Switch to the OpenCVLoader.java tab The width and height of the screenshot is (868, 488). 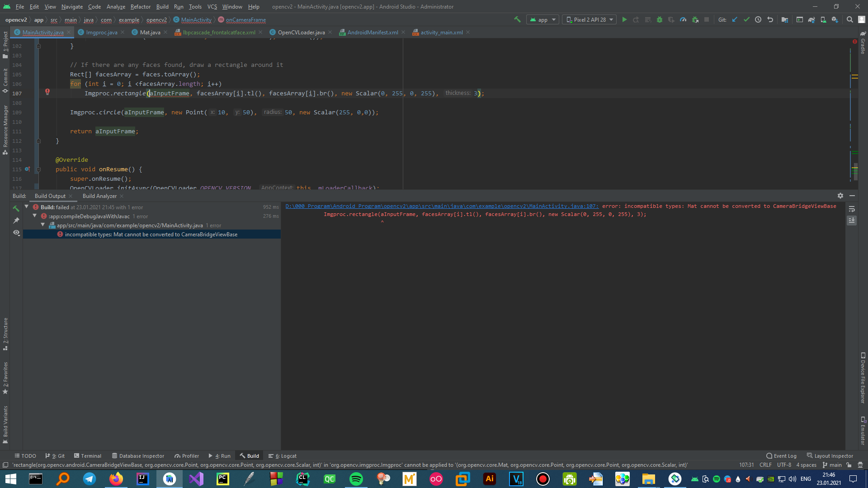[x=301, y=33]
